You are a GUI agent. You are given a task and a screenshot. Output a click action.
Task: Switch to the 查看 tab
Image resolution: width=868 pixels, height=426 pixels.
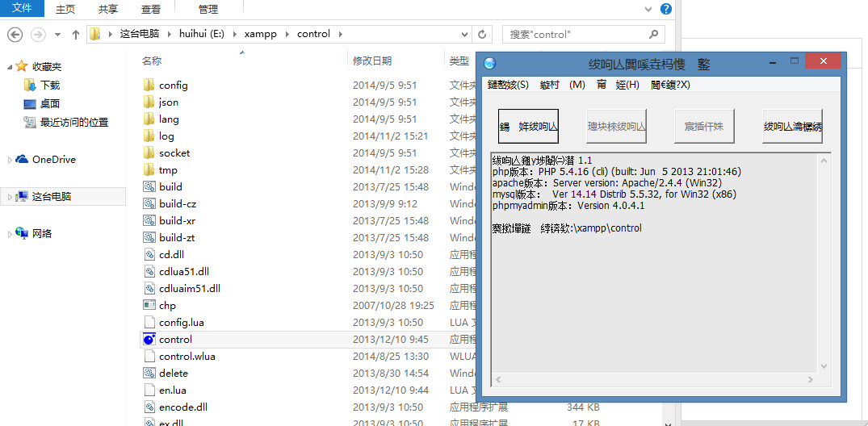pos(150,10)
